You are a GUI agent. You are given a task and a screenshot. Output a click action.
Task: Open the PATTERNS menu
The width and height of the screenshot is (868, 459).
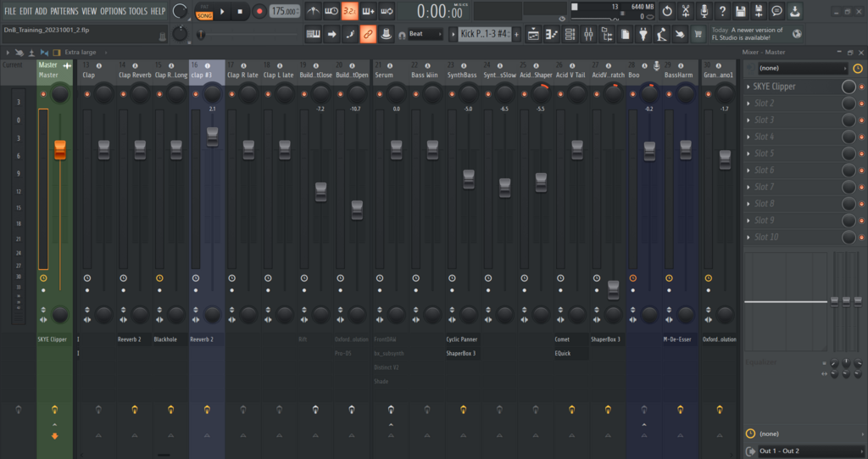64,11
